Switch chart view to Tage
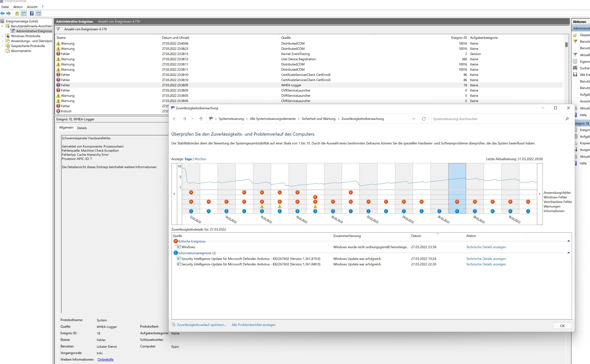The width and height of the screenshot is (590, 364). (188, 159)
